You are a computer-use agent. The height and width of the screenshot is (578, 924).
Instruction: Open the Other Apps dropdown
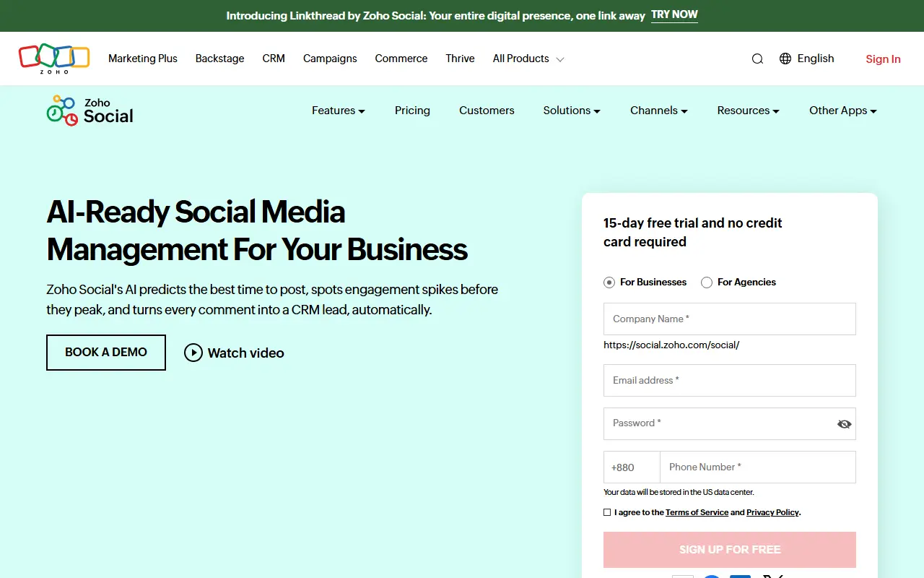point(843,111)
